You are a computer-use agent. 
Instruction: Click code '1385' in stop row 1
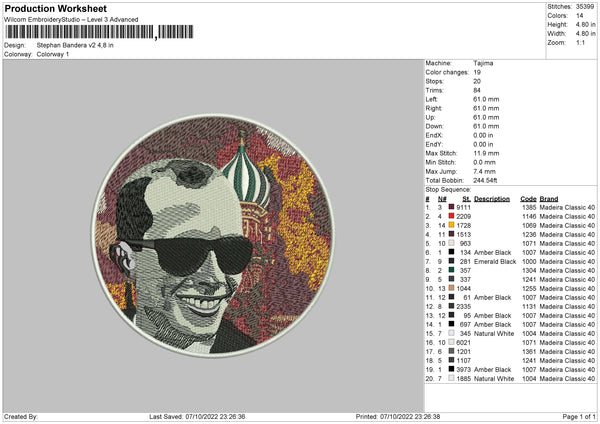[x=529, y=207]
